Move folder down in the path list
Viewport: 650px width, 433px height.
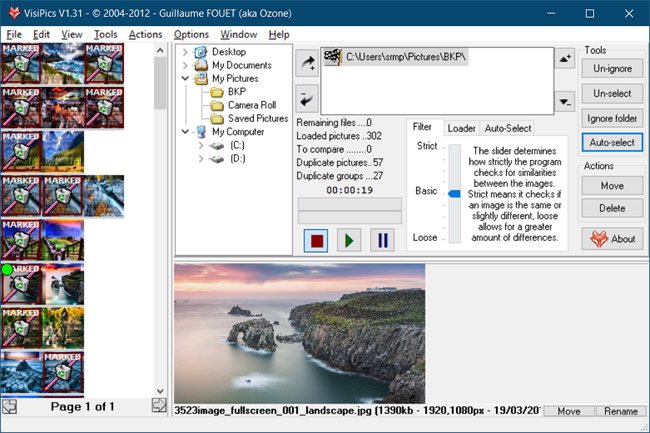point(564,100)
